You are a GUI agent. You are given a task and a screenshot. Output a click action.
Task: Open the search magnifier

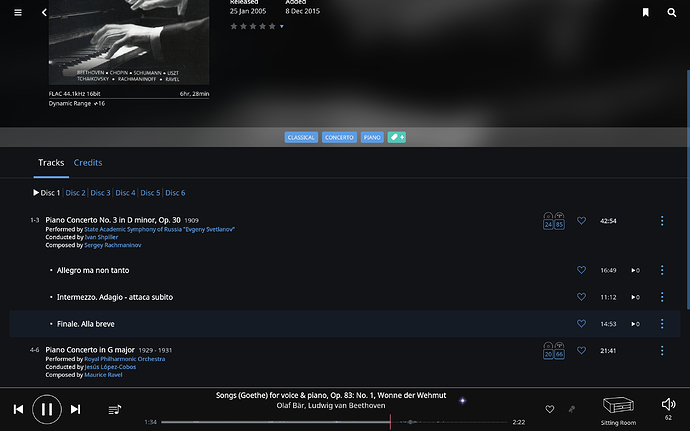coord(672,12)
